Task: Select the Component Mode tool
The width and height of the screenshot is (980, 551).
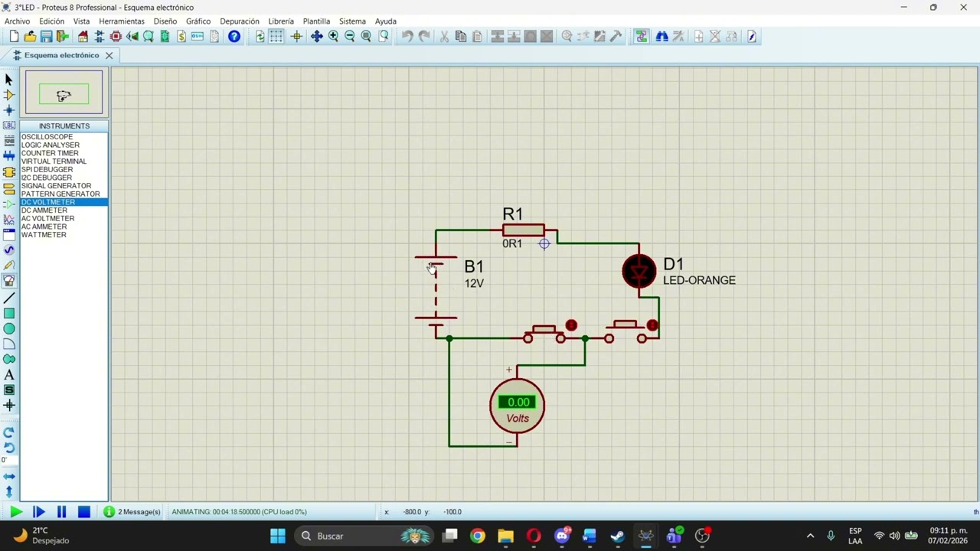Action: click(x=9, y=95)
